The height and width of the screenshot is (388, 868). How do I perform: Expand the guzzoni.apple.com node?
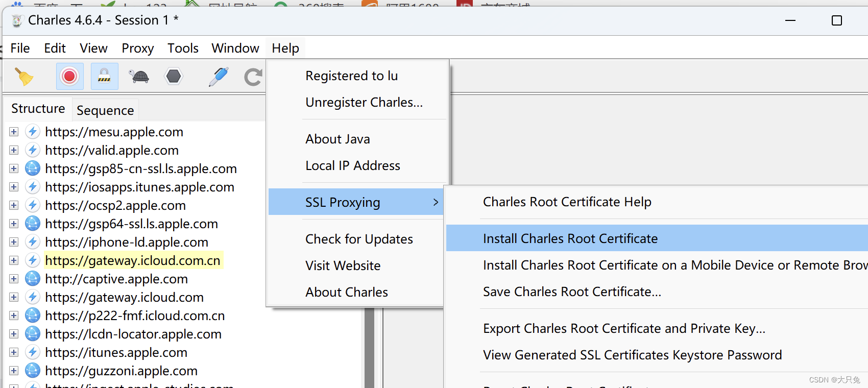[14, 371]
